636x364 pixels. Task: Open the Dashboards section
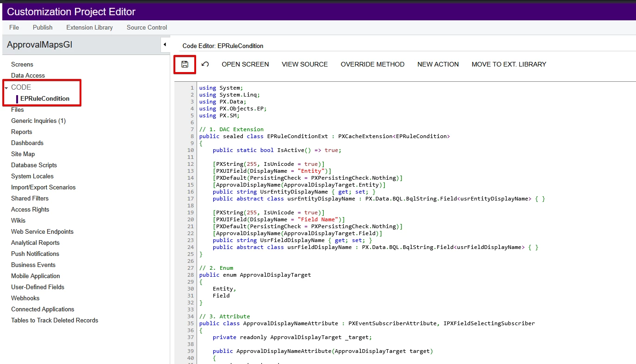point(27,143)
